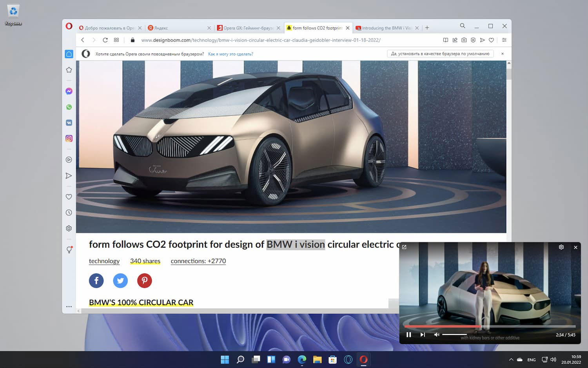The image size is (588, 368).
Task: Open the Speed Dial start page grid
Action: point(116,40)
